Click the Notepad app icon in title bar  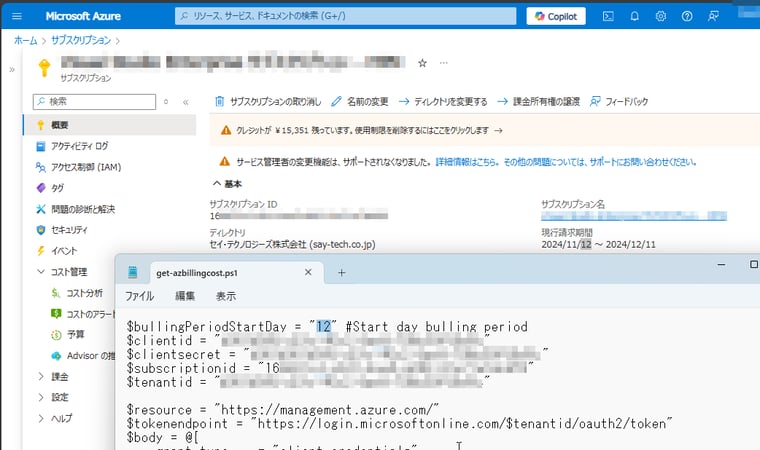tap(132, 273)
